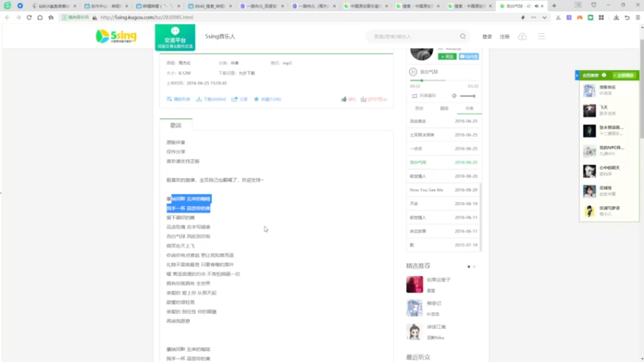Screen dimensions: 644x362
Task: Select the 翻唱 tab in song list
Action: (444, 109)
